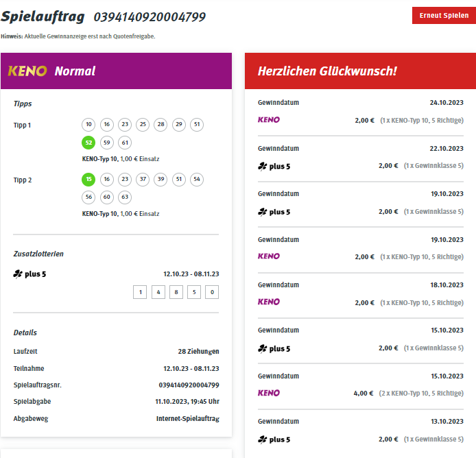Click the plus 5 logo in the 19.10.2023 win row
Screen dimensions: 476x458
coord(274,212)
